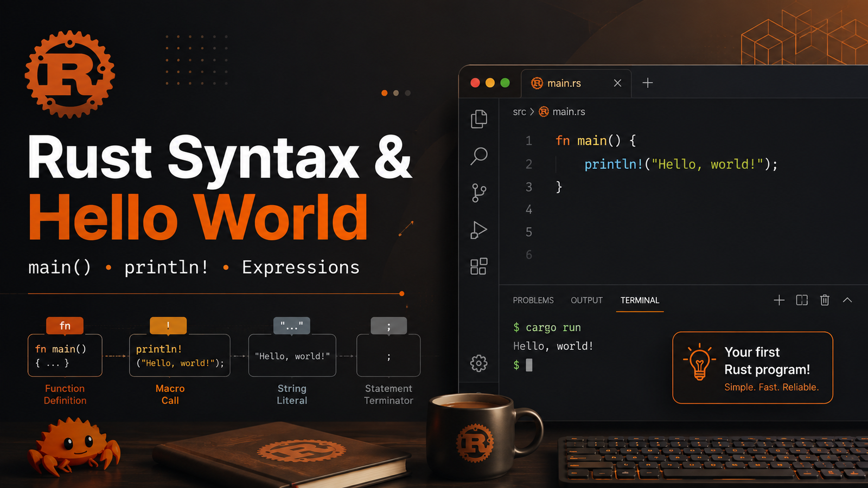Image resolution: width=868 pixels, height=488 pixels.
Task: Click the main.rs breadcrumb entry
Action: (x=562, y=112)
